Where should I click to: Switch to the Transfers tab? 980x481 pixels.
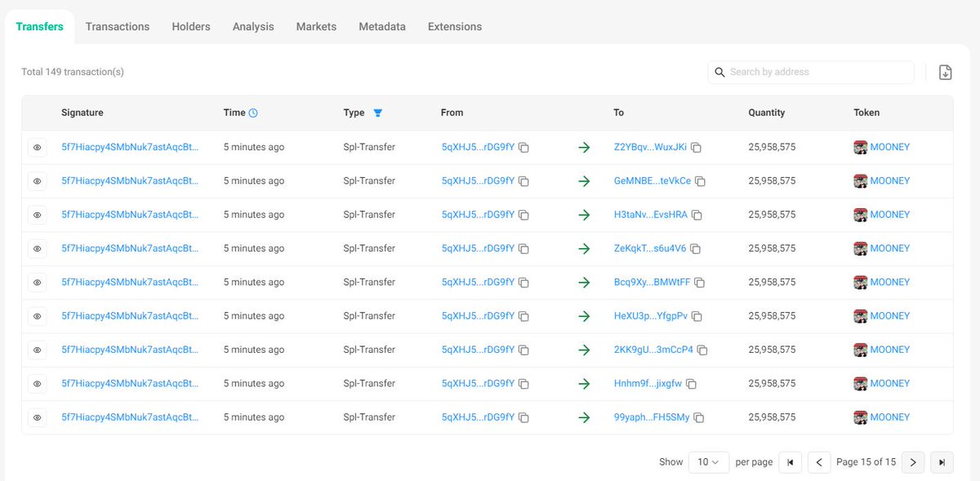click(x=39, y=26)
